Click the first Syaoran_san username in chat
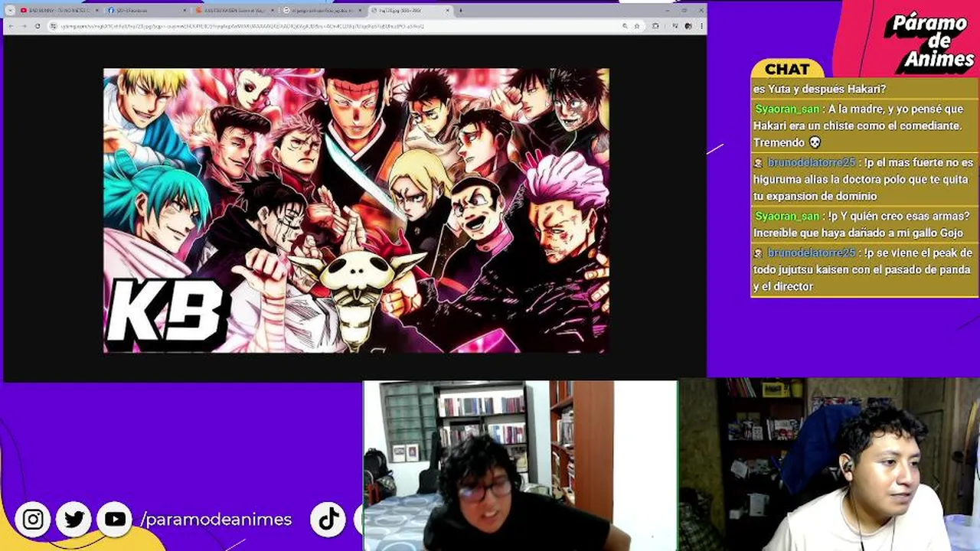Image resolution: width=980 pixels, height=551 pixels. coord(787,109)
